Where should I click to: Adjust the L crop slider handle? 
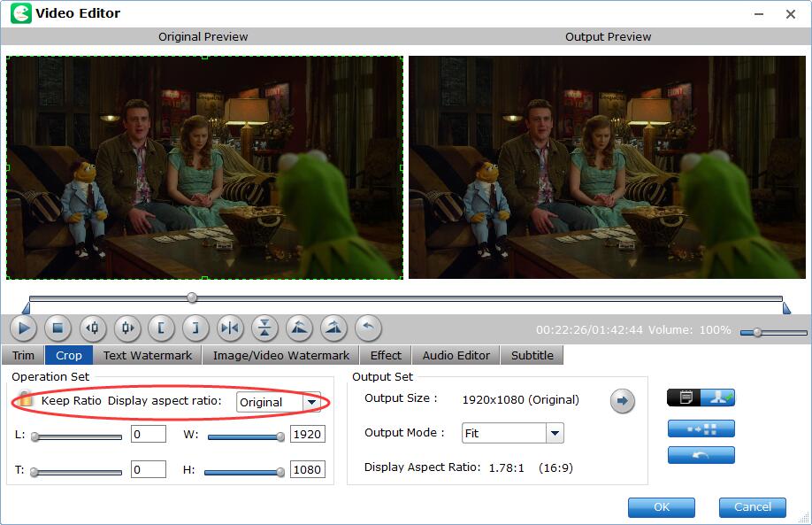(x=34, y=436)
